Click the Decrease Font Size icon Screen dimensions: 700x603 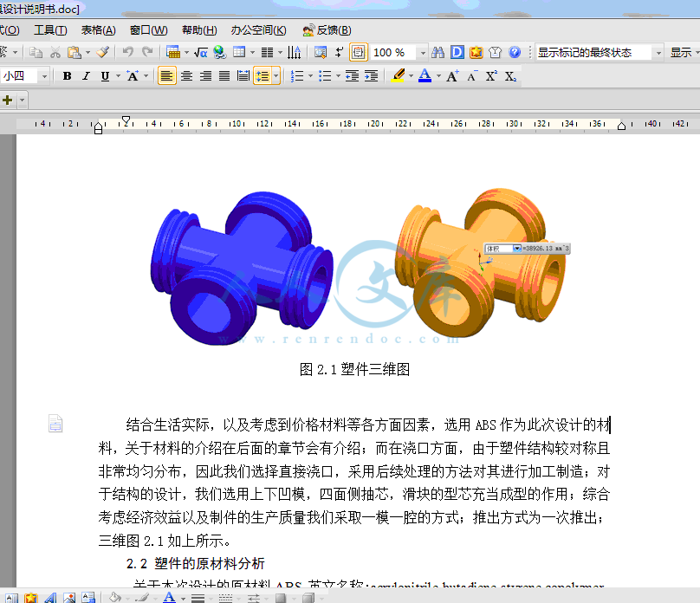tap(472, 76)
